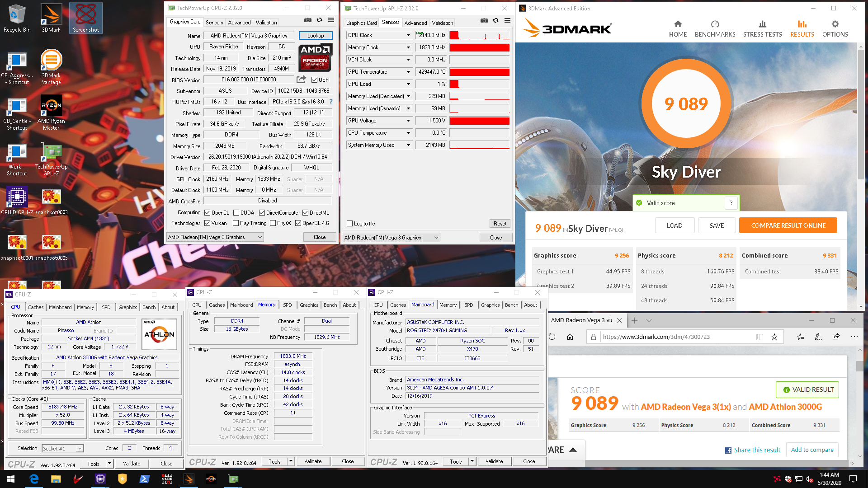Open the hamburger menu in GPU-Z Sensors window
This screenshot has width=868, height=488.
(507, 20)
